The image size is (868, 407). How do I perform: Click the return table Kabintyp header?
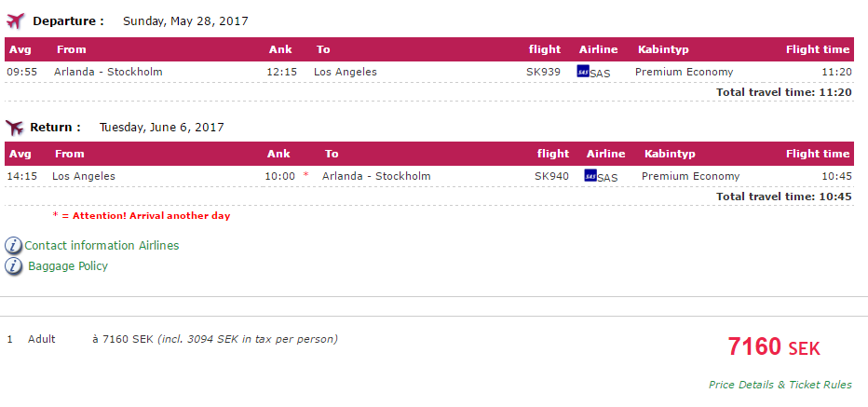pyautogui.click(x=670, y=154)
